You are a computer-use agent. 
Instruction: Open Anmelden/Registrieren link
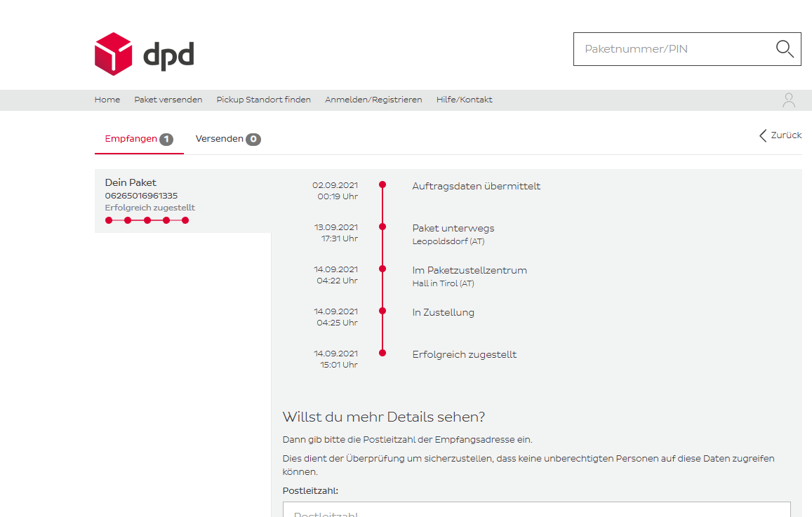click(x=373, y=100)
